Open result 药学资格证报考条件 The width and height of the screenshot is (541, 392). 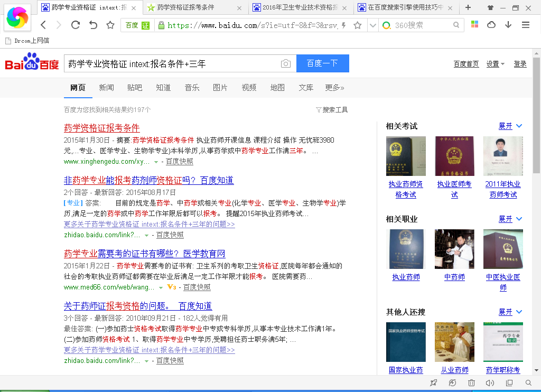(102, 128)
